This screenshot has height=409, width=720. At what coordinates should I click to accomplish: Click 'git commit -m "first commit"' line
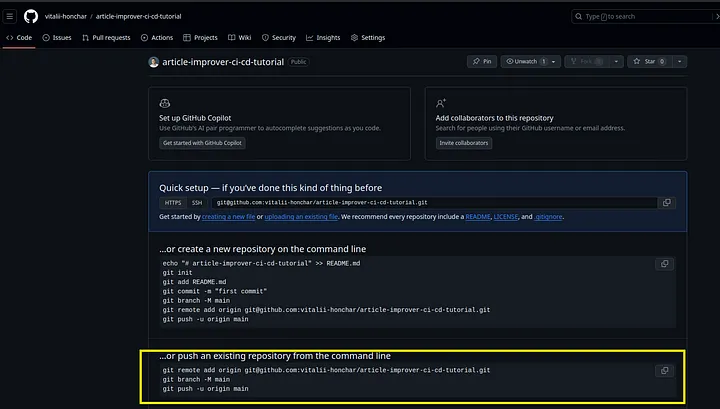214,291
